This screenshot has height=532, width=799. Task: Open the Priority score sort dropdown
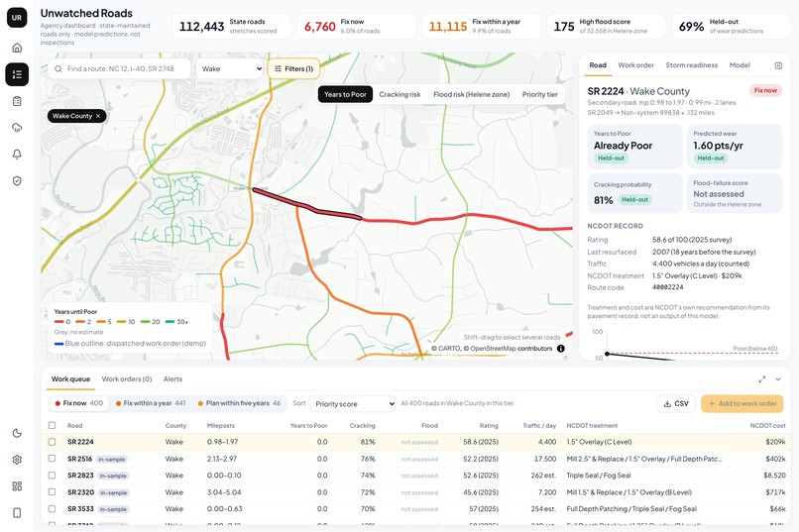(353, 404)
